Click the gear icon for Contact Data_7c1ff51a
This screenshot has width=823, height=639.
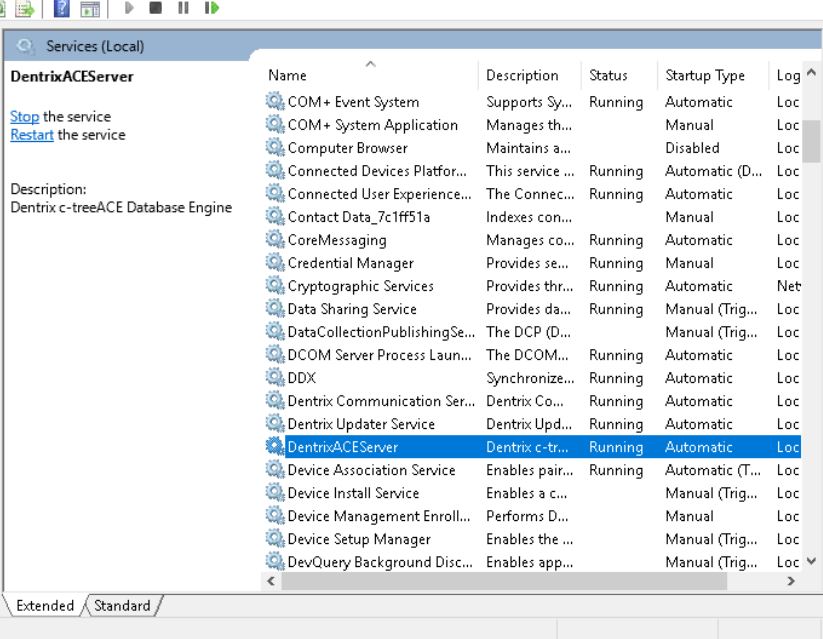[x=275, y=216]
